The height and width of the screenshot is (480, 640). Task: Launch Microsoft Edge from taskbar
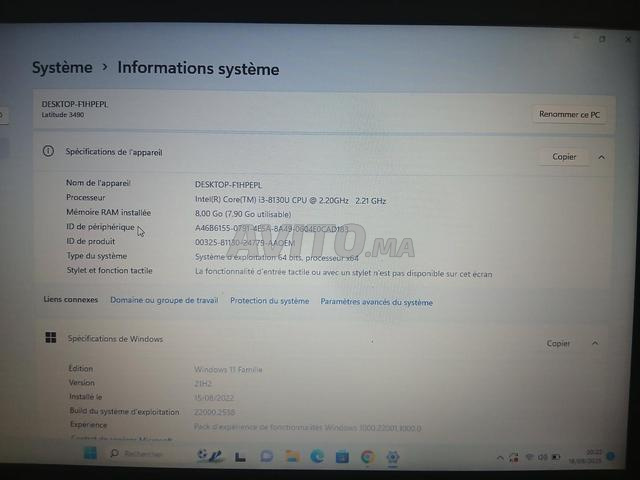[x=317, y=456]
